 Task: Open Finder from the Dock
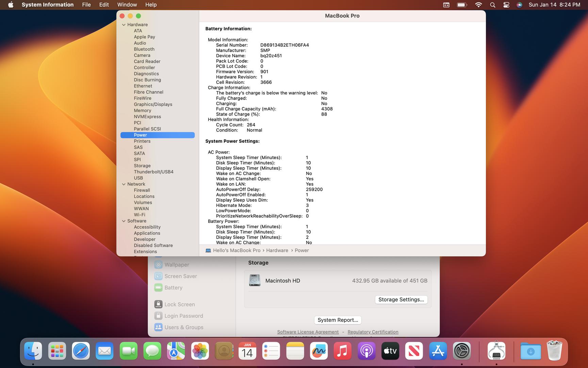[33, 351]
